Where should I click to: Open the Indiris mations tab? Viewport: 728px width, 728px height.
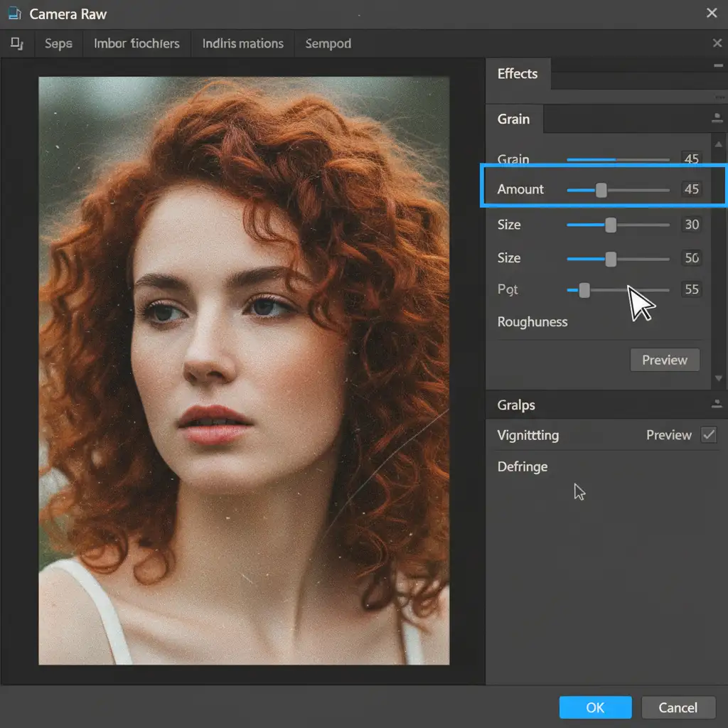click(242, 44)
